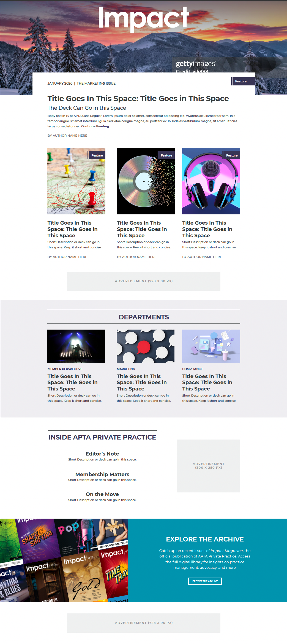The width and height of the screenshot is (287, 644).
Task: Click the COMPLIANCE department label
Action: 192,369
